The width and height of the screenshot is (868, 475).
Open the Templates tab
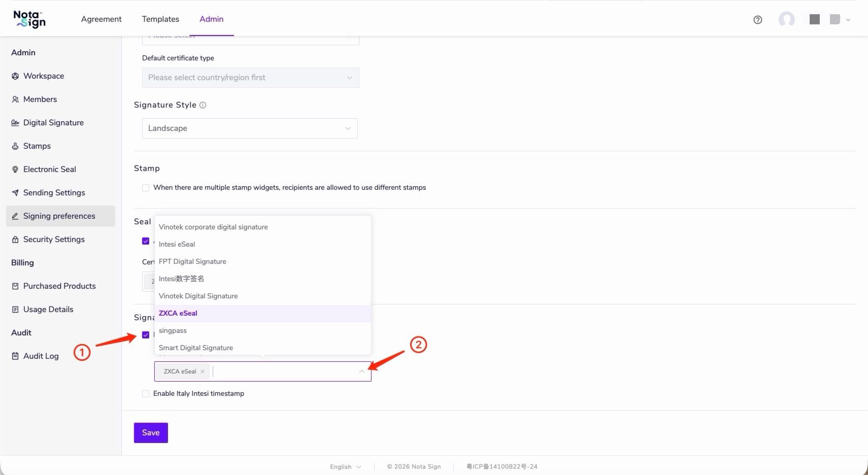click(x=160, y=19)
